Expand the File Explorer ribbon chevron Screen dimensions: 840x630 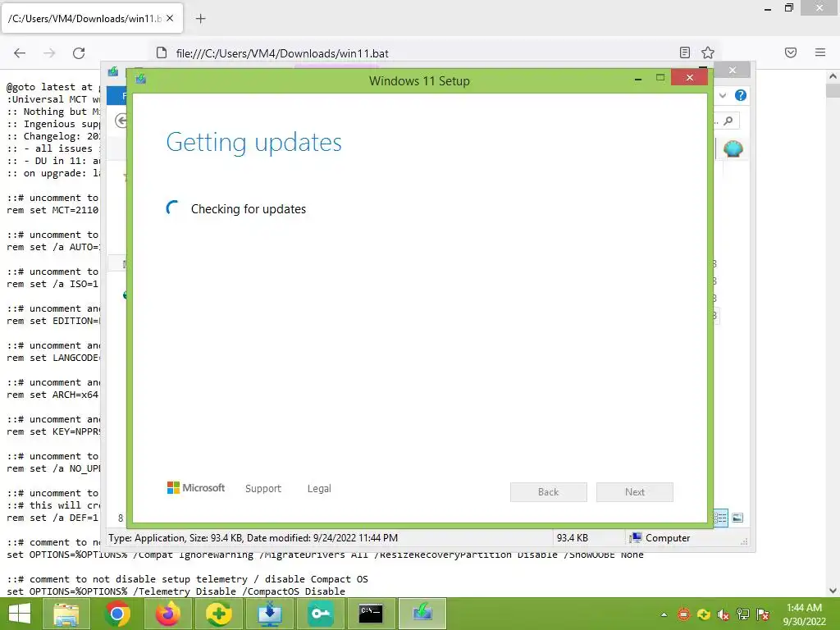click(x=723, y=95)
